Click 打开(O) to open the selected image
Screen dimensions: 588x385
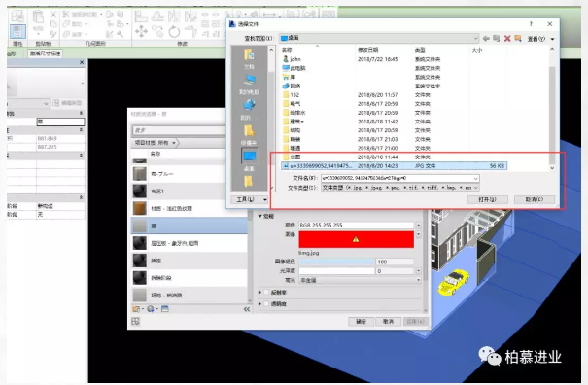coord(488,199)
